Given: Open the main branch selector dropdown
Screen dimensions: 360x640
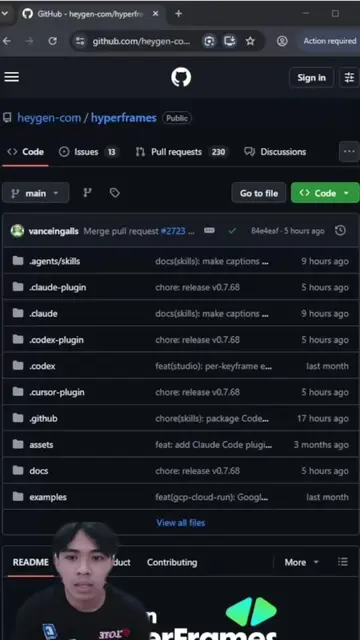Looking at the screenshot, I should [36, 193].
